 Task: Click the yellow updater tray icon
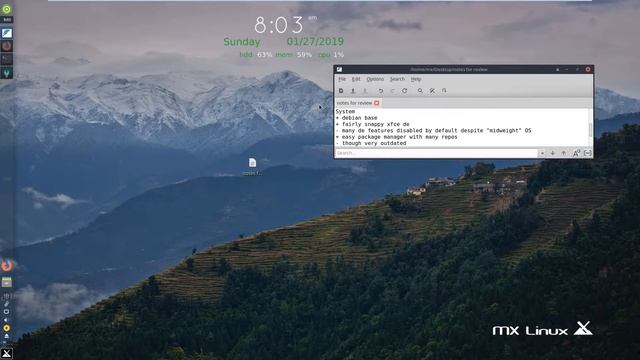(x=7, y=328)
